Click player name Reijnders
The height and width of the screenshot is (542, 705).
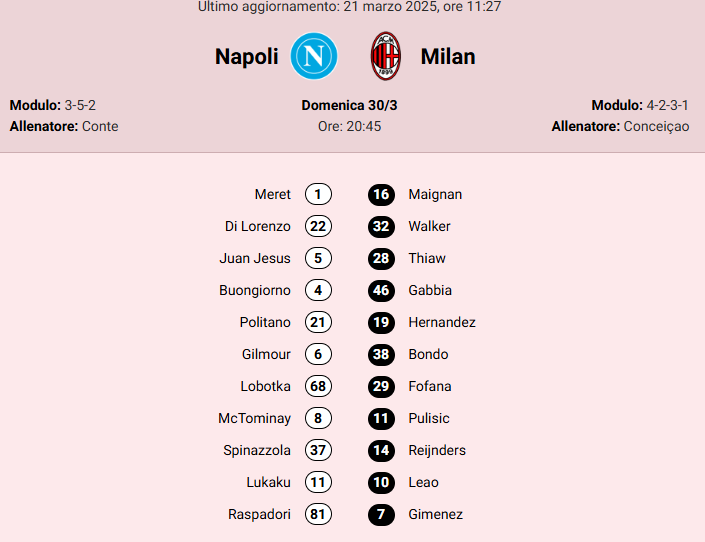(437, 450)
